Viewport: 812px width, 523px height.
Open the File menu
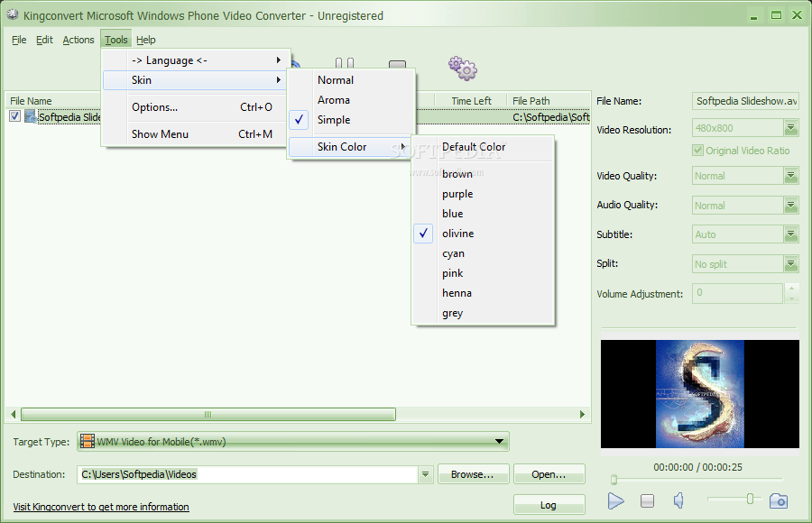[x=19, y=40]
